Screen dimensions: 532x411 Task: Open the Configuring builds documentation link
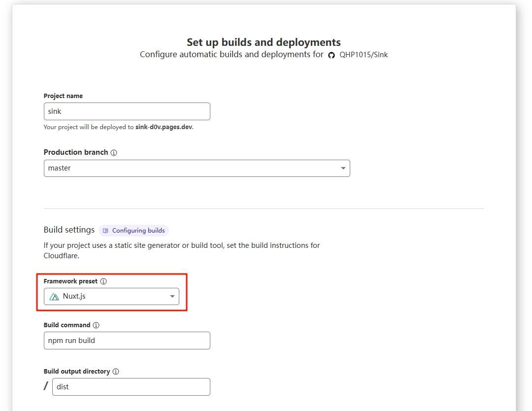[138, 231]
